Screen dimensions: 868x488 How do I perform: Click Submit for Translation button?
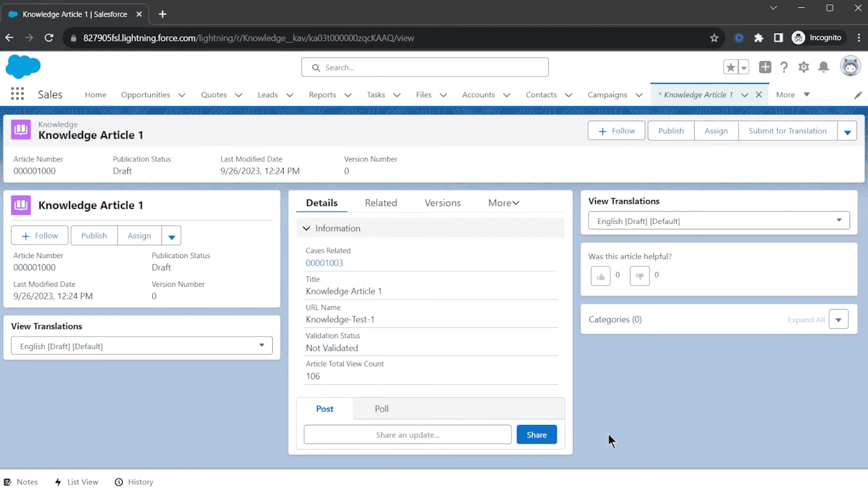pyautogui.click(x=787, y=131)
